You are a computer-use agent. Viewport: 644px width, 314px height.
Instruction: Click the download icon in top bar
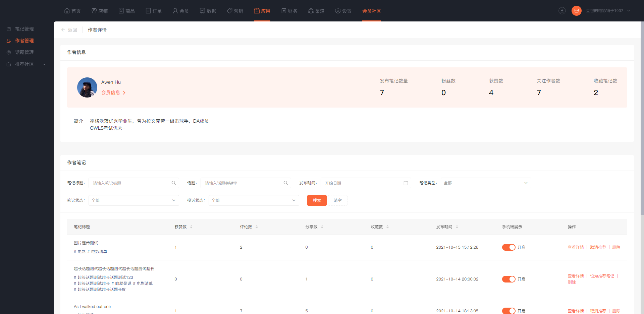(x=562, y=11)
